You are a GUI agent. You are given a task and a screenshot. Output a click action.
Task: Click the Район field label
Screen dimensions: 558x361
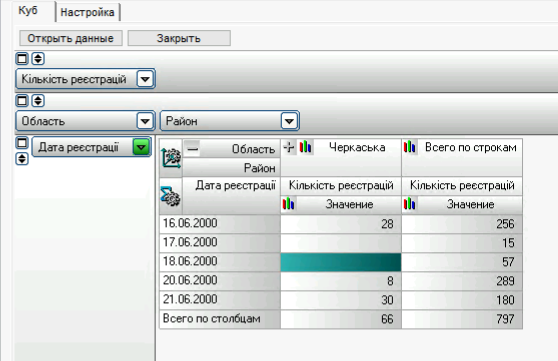click(181, 121)
